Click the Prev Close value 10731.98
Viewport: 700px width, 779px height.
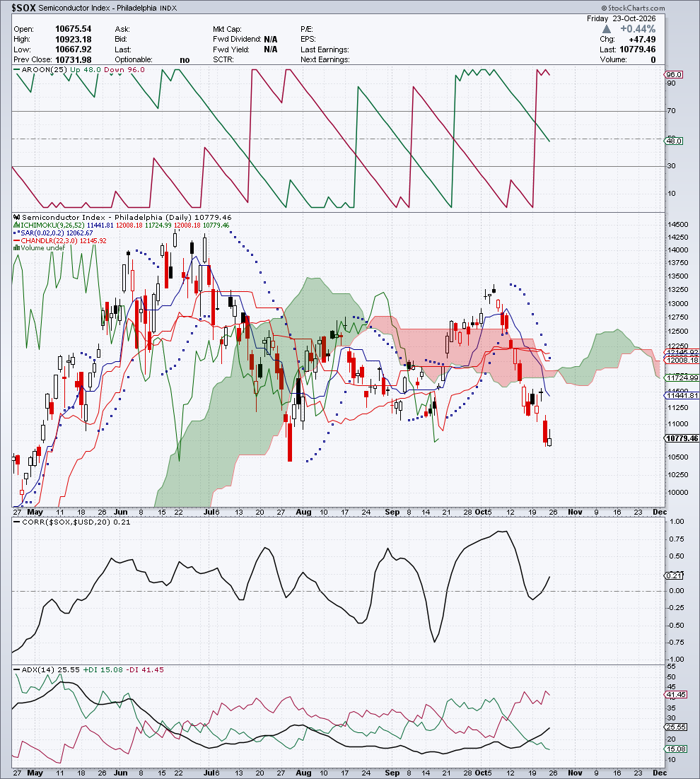point(73,59)
